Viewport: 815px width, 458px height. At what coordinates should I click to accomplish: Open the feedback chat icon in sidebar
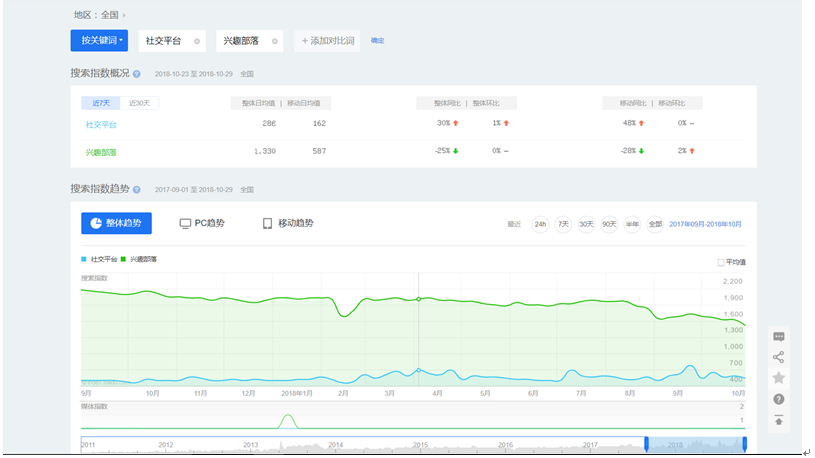(x=779, y=337)
